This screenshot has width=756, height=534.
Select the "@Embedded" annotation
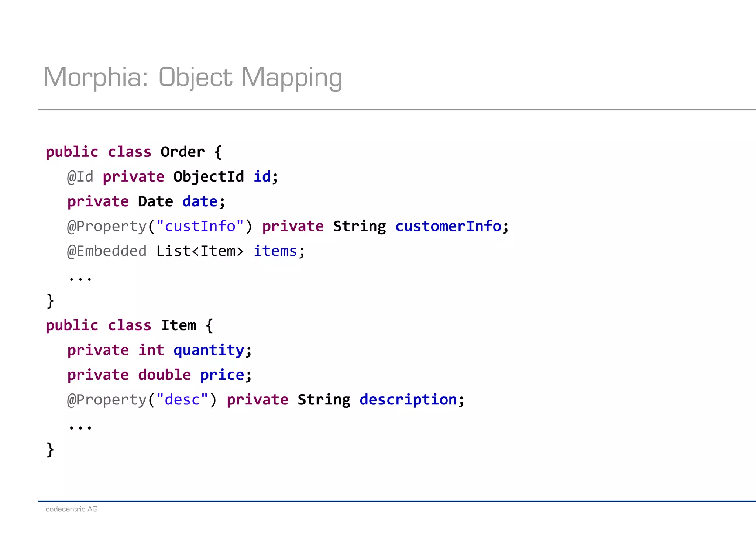(x=107, y=251)
